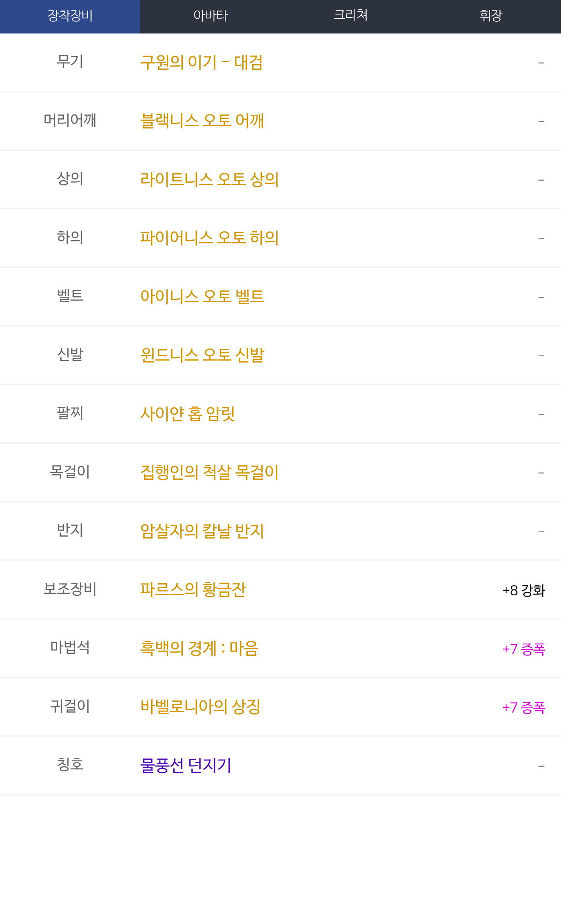View the 사이얀 홉 암릿 bracelet
Screen dimensions: 561x924
pyautogui.click(x=188, y=414)
